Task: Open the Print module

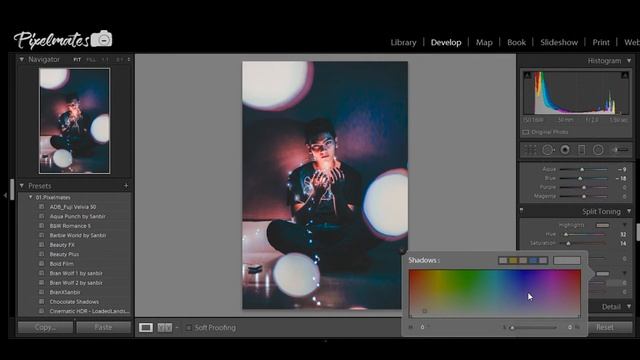Action: click(x=601, y=42)
